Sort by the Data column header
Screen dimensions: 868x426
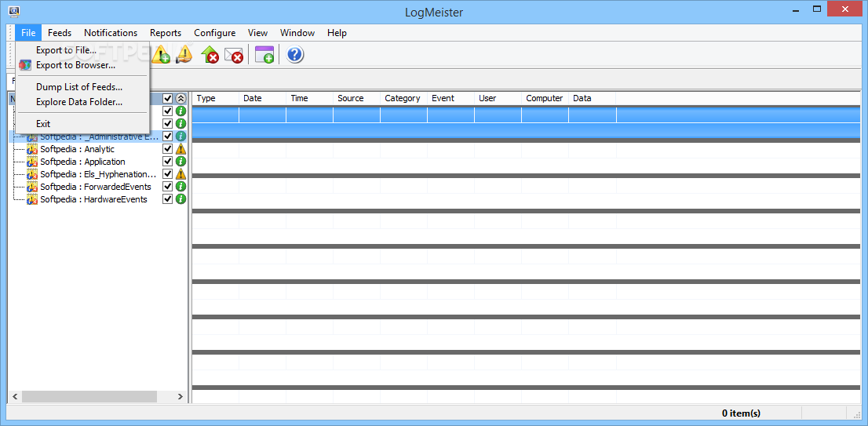tap(593, 99)
